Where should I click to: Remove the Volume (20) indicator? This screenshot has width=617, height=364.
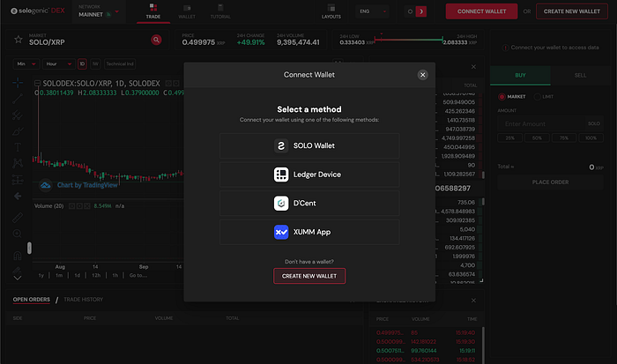click(87, 206)
